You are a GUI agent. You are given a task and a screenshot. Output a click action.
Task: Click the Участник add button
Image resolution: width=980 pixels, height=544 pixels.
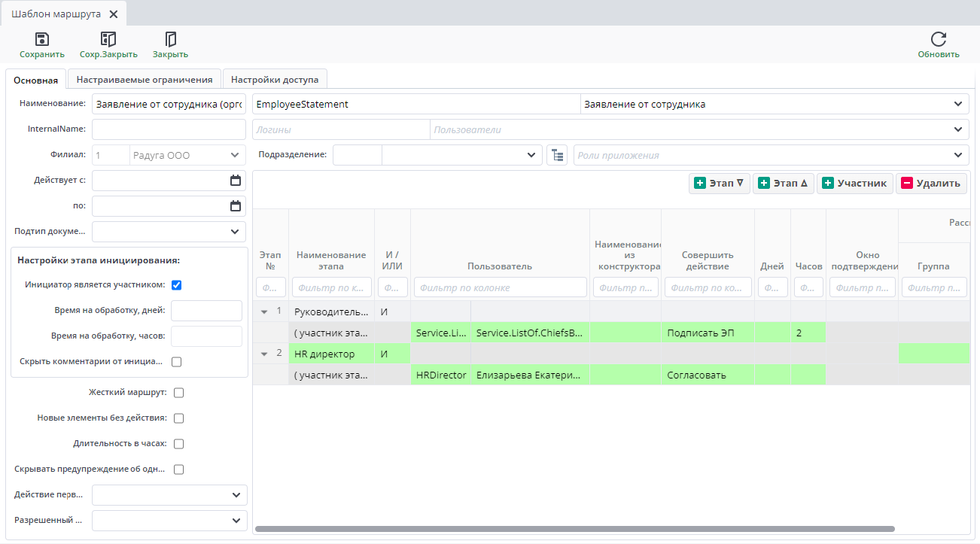pyautogui.click(x=854, y=184)
